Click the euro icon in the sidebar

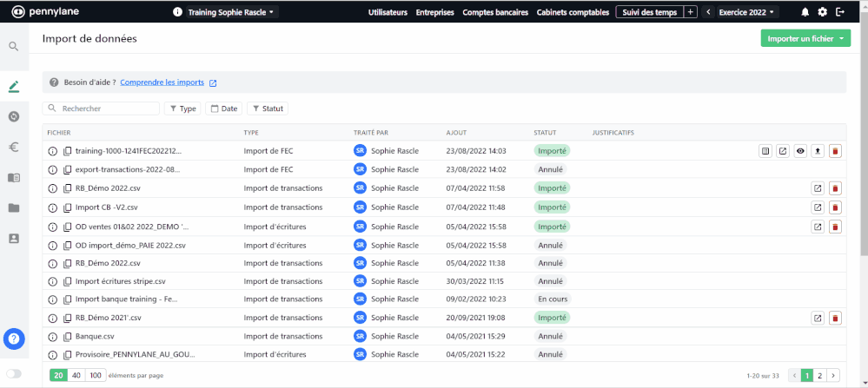point(14,148)
